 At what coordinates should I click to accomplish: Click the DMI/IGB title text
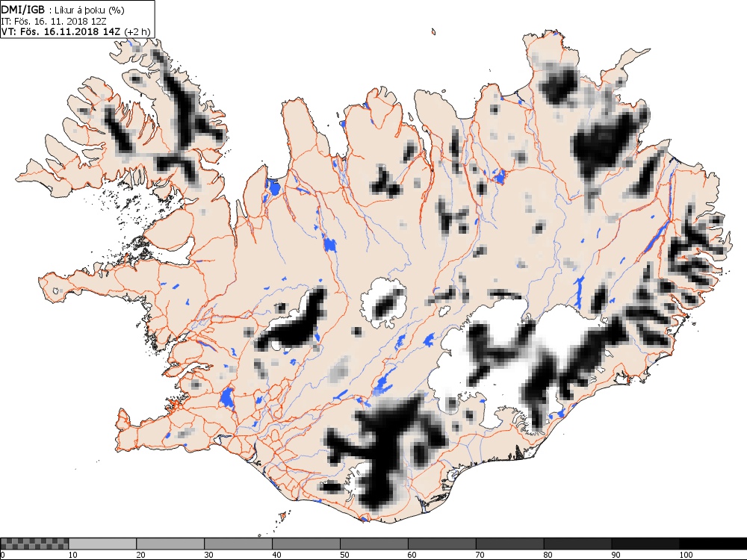(23, 9)
